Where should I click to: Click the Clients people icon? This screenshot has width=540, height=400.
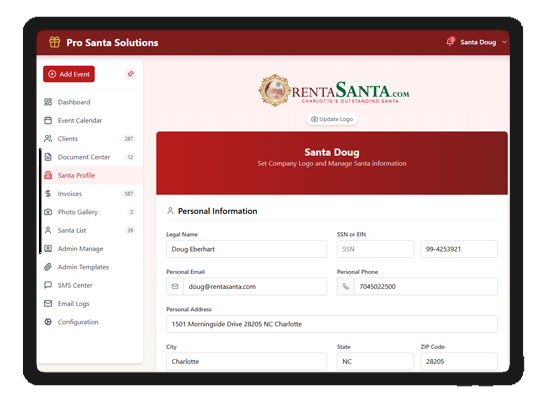pos(48,139)
